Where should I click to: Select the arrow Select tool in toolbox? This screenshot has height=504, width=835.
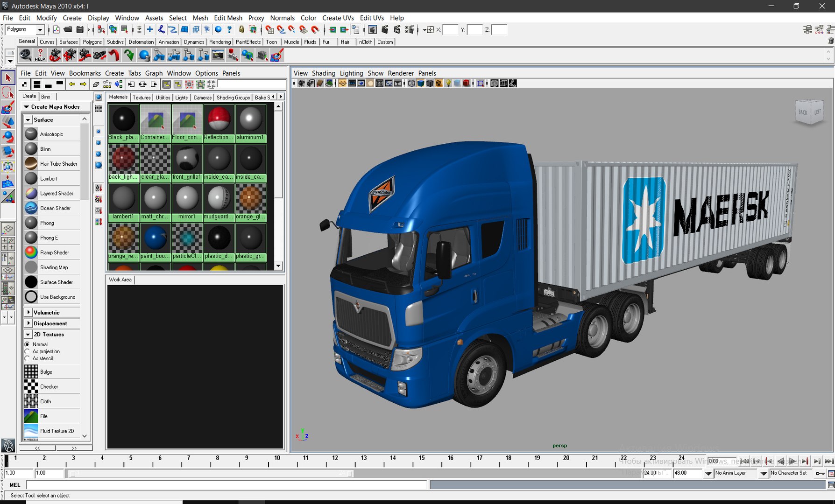[x=8, y=78]
